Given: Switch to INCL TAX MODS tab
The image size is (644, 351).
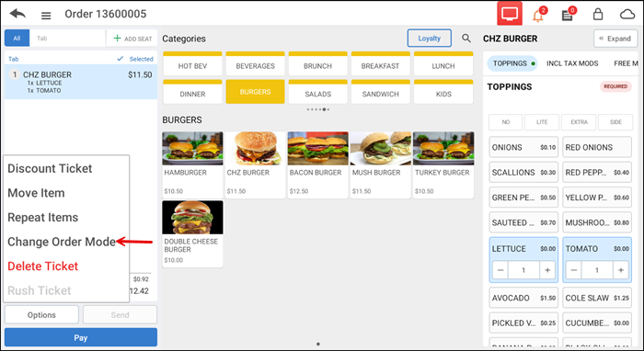Looking at the screenshot, I should pos(572,63).
